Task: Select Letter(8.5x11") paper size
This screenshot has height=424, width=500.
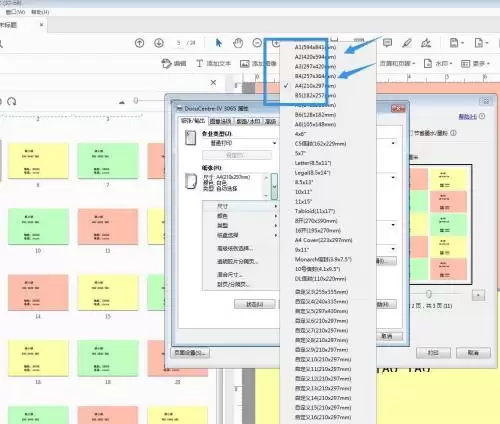Action: pyautogui.click(x=313, y=163)
